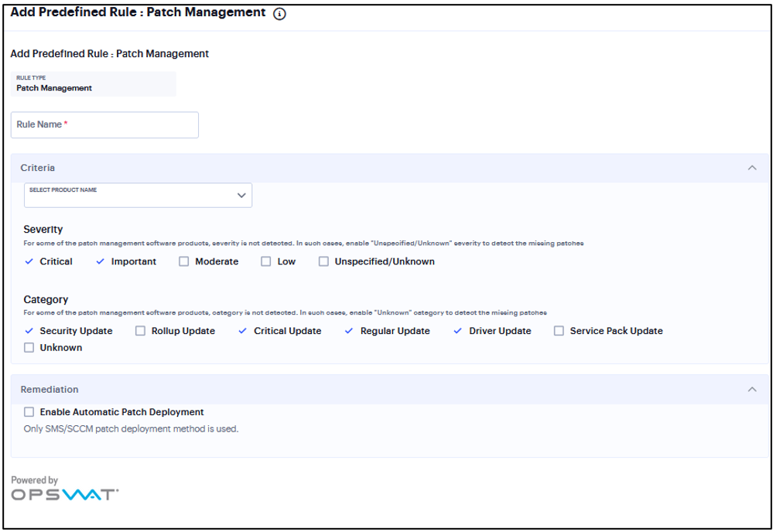Click the dropdown arrow on product selector
The width and height of the screenshot is (773, 532).
tap(241, 195)
